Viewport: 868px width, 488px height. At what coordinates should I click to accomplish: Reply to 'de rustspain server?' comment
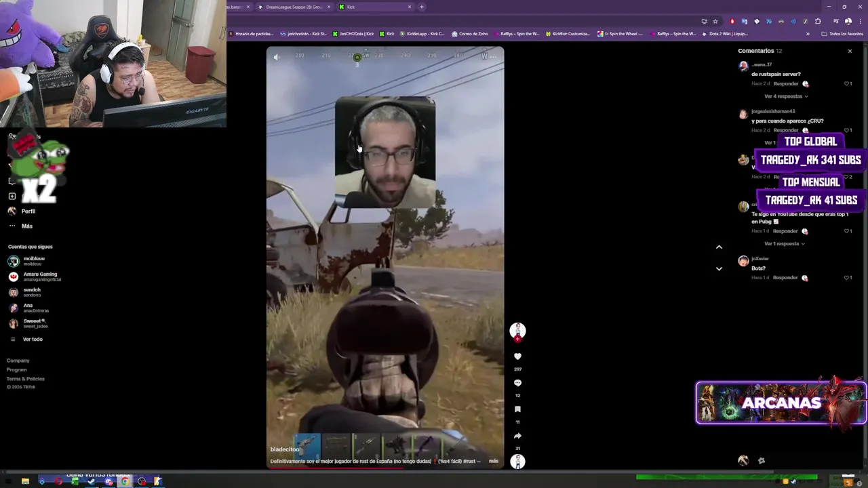786,84
